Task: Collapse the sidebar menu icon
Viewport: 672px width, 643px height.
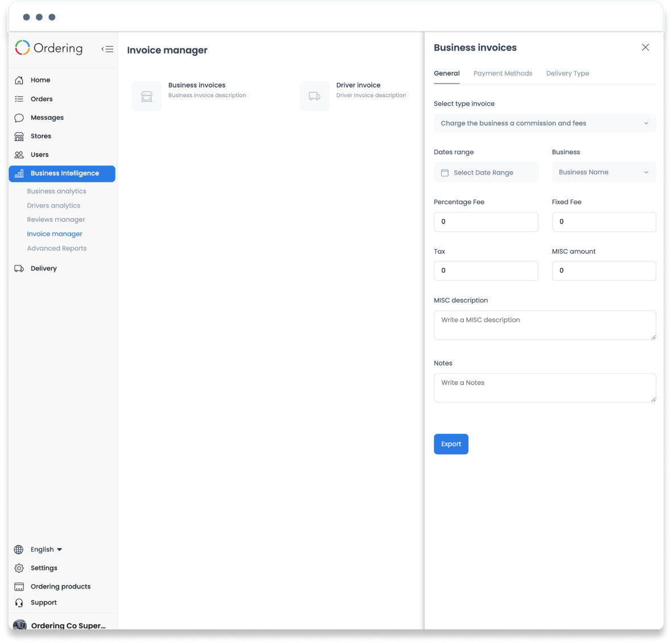Action: tap(107, 49)
